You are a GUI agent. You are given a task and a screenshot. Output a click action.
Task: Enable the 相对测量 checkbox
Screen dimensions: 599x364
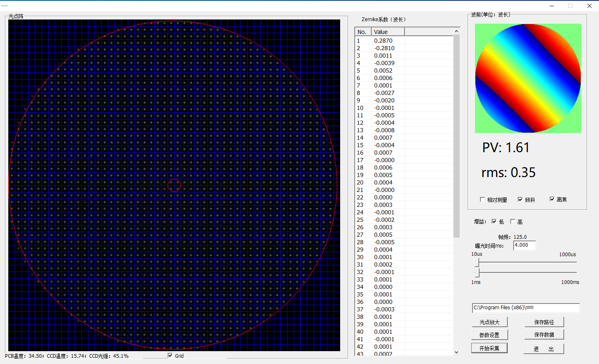click(482, 199)
